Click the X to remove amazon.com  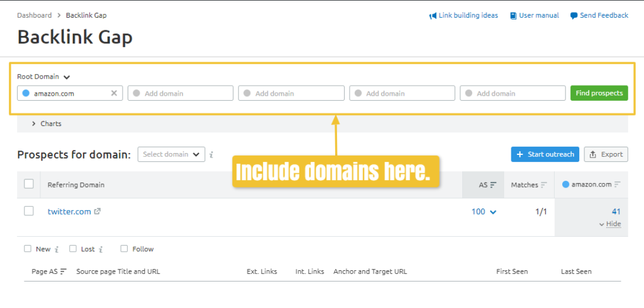(x=114, y=93)
